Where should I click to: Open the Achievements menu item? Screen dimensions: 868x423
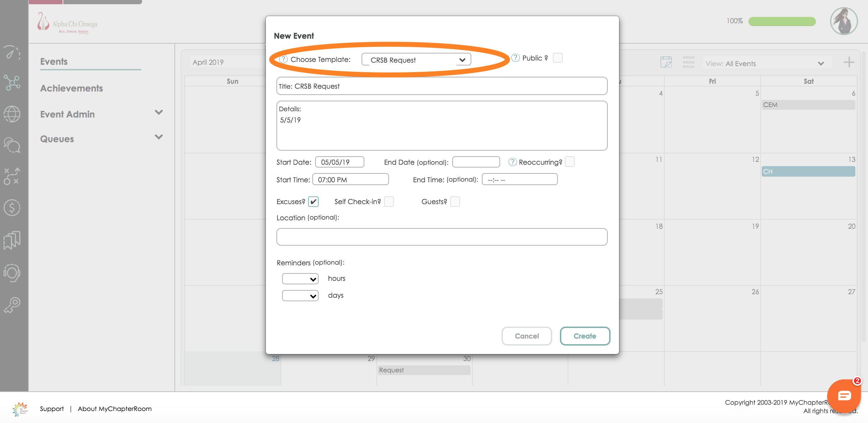tap(71, 88)
